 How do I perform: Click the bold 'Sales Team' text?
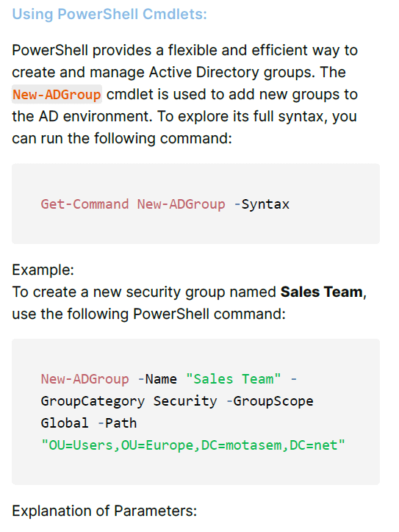321,292
